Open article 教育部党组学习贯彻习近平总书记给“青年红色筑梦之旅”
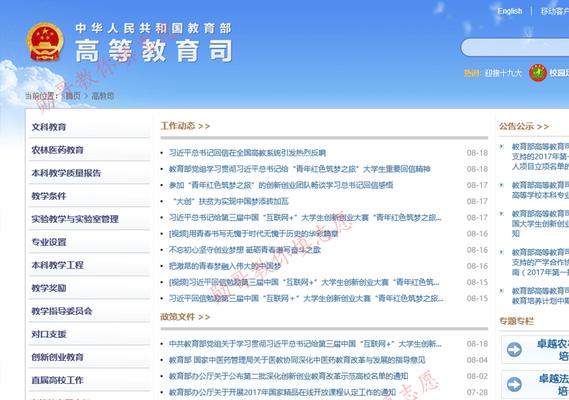This screenshot has height=400, width=569. (x=300, y=169)
